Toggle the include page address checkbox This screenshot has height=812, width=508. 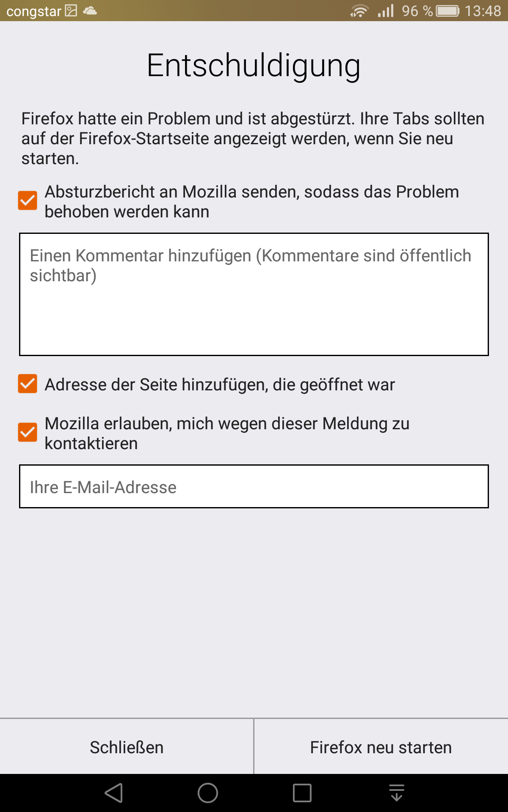tap(28, 384)
